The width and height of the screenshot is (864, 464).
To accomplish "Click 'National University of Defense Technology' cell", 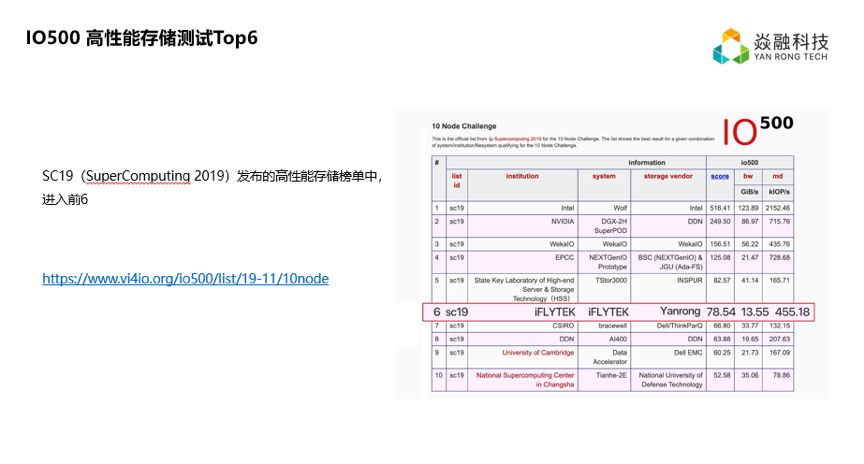I will pos(671,380).
